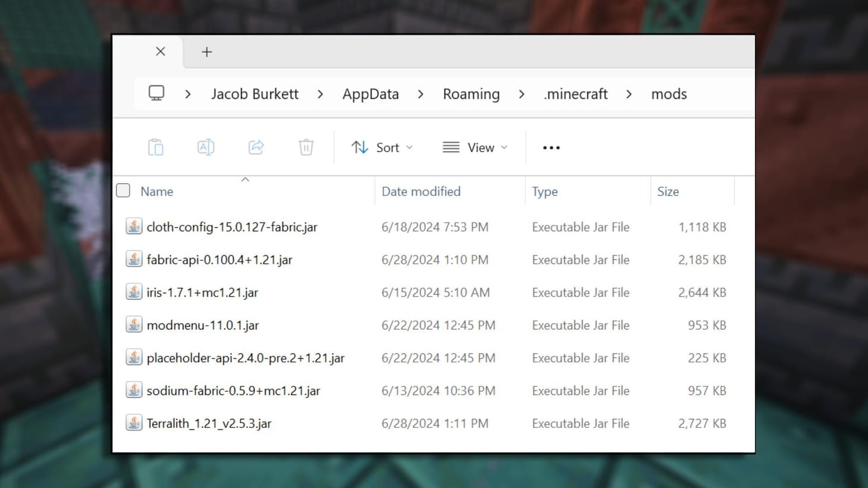Select the Rename icon

(x=205, y=147)
